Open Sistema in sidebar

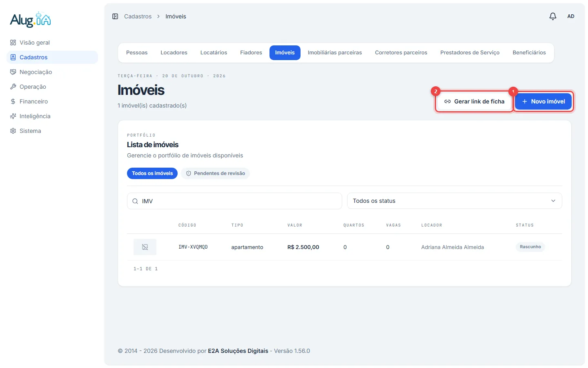pos(52,131)
